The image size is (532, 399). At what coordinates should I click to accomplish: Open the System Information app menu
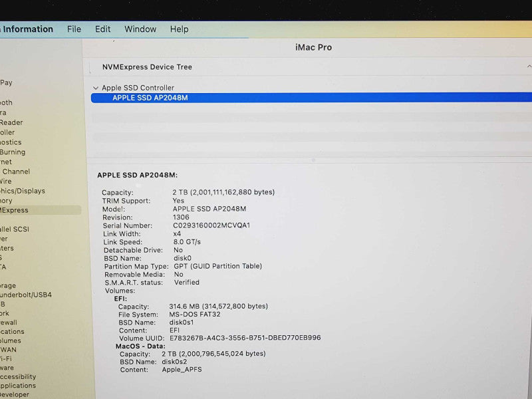click(x=27, y=29)
